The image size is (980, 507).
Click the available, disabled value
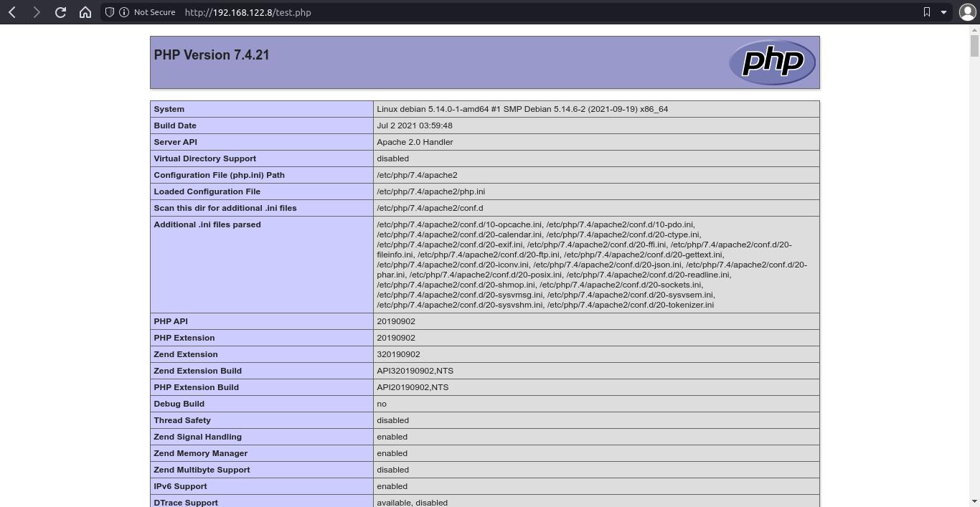[x=413, y=503]
